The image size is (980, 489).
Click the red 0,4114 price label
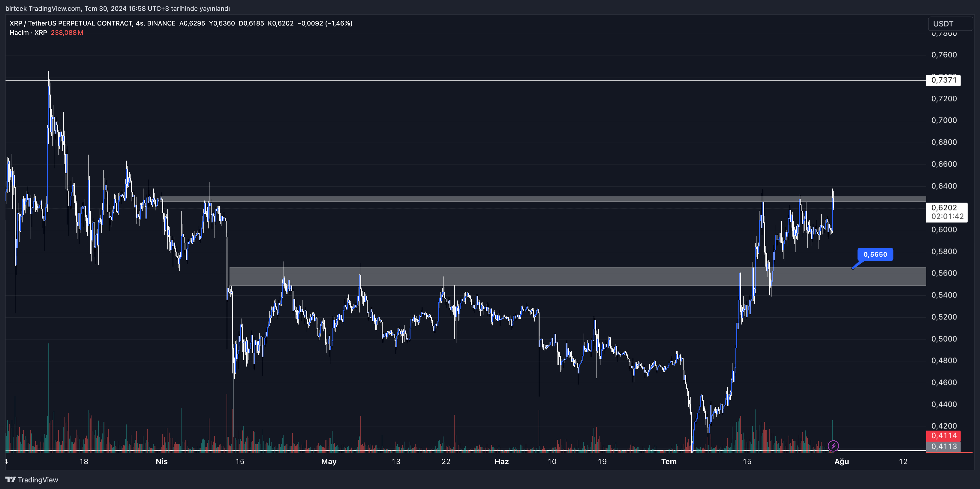pos(943,436)
